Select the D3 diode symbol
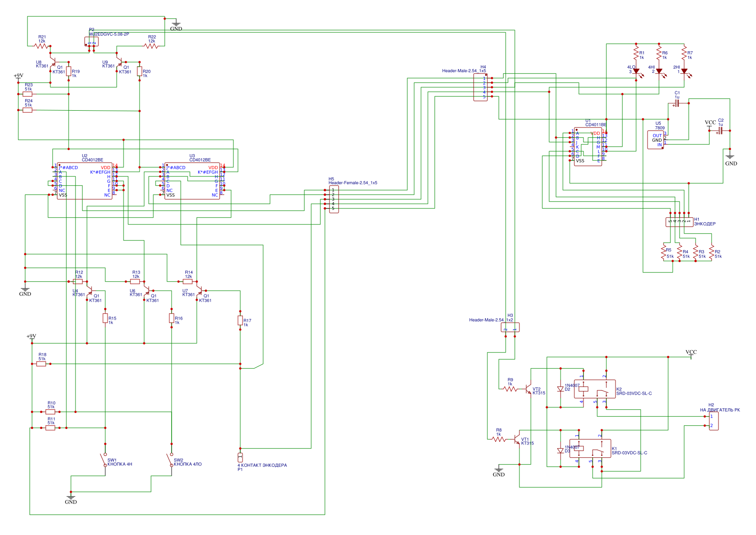Viewport: 756px width, 535px height. pos(561,450)
